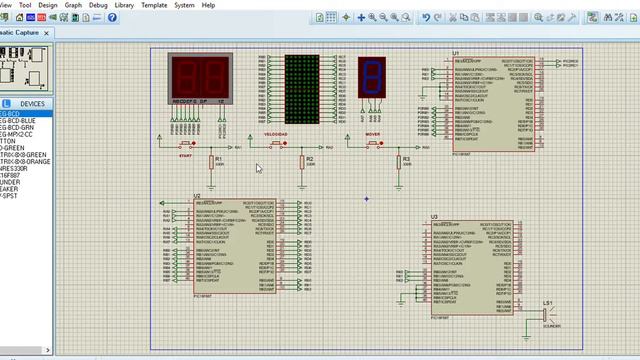The width and height of the screenshot is (640, 360).
Task: Redraw the display with refresh icon
Action: pos(320,18)
